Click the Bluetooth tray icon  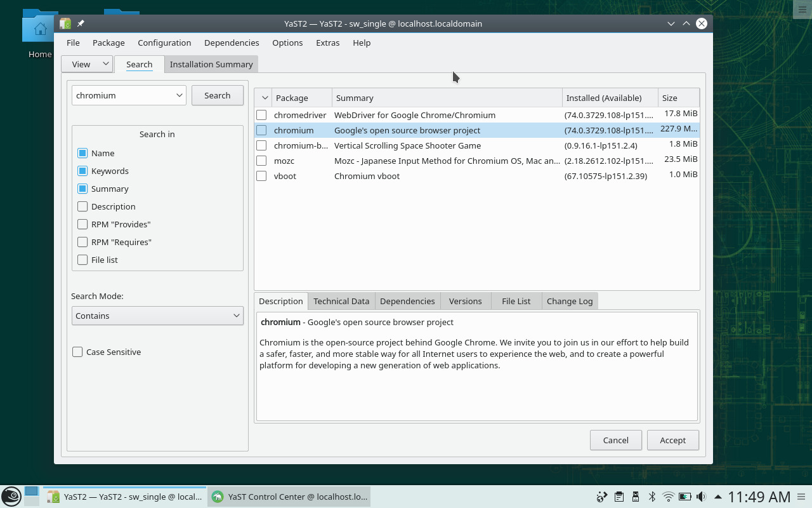point(652,497)
